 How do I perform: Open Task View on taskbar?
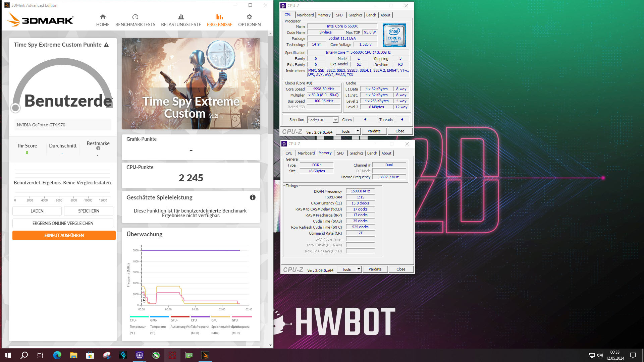coord(40,355)
